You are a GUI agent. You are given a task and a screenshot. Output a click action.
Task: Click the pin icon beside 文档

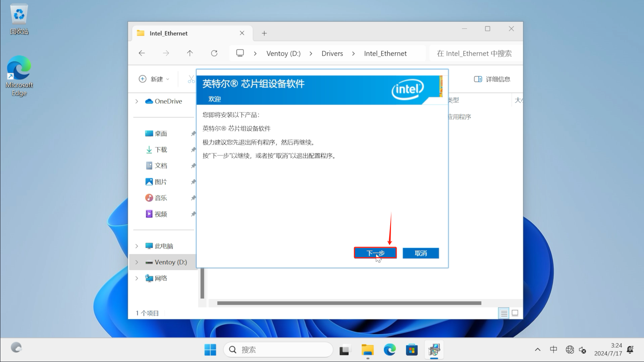(193, 166)
